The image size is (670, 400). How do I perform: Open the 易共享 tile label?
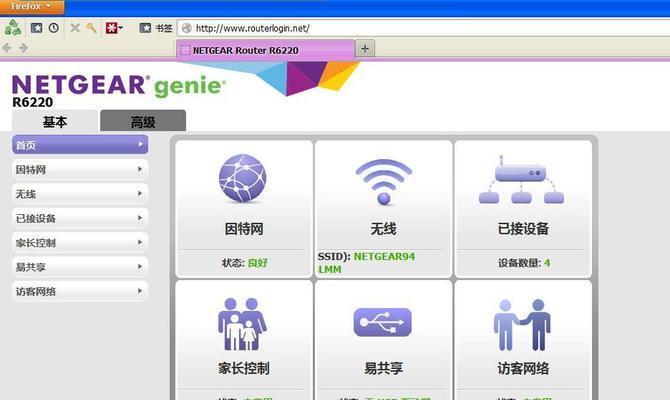[383, 368]
